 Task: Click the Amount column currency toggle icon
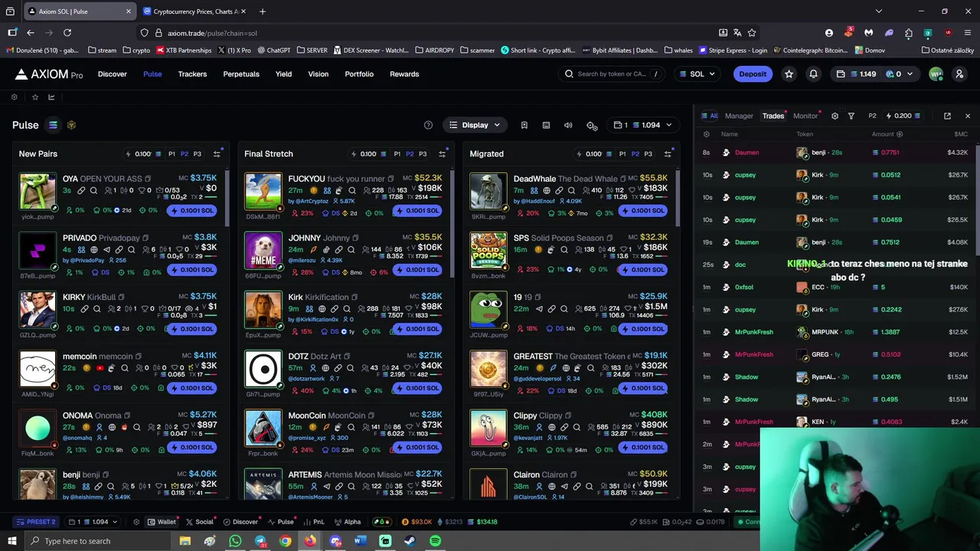(899, 134)
